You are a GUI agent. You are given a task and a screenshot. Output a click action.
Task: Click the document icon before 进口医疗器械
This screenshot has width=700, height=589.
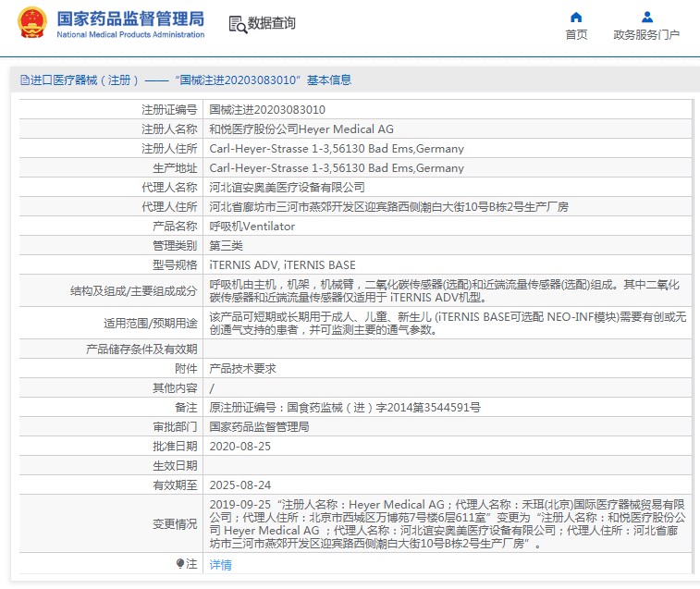pos(24,80)
